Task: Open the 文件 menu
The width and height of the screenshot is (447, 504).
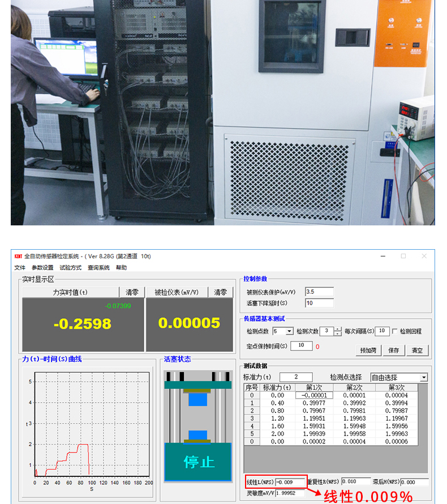Action: [x=20, y=268]
